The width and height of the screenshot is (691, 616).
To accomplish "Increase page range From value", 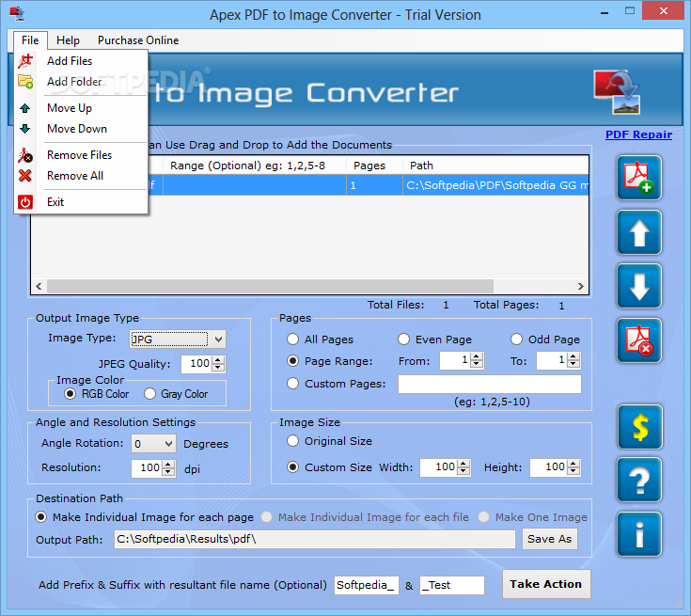I will pos(476,356).
